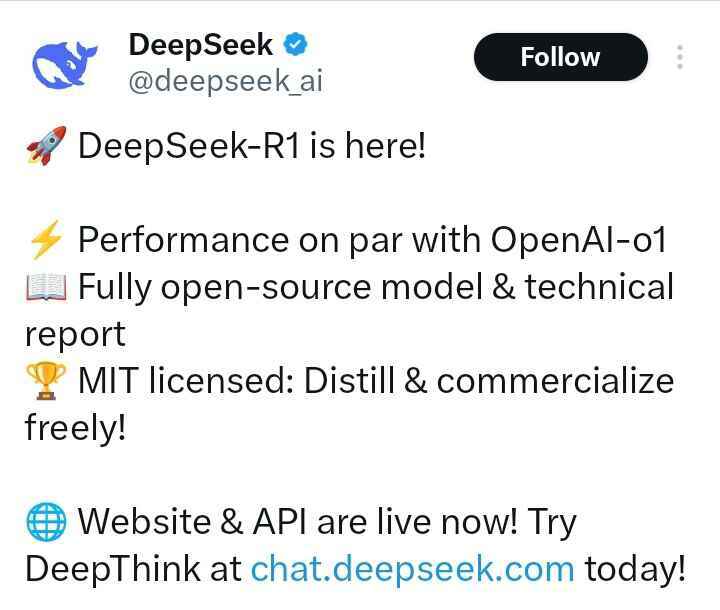Open the chat.deepseek.com link
720x610 pixels.
(x=412, y=569)
